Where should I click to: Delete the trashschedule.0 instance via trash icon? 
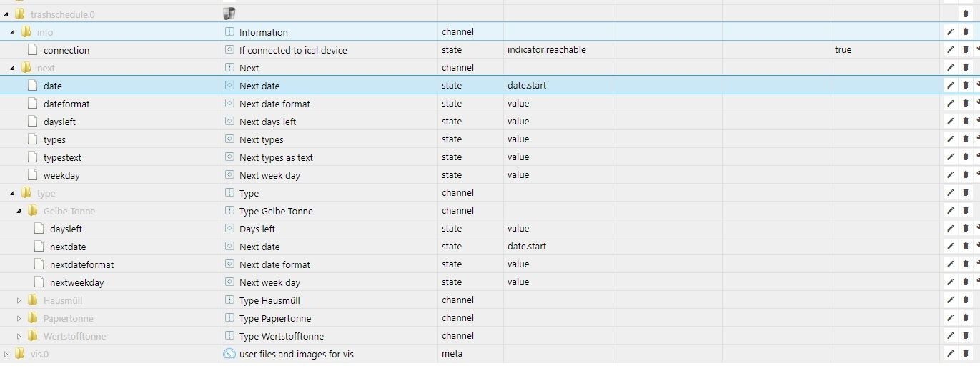(965, 14)
